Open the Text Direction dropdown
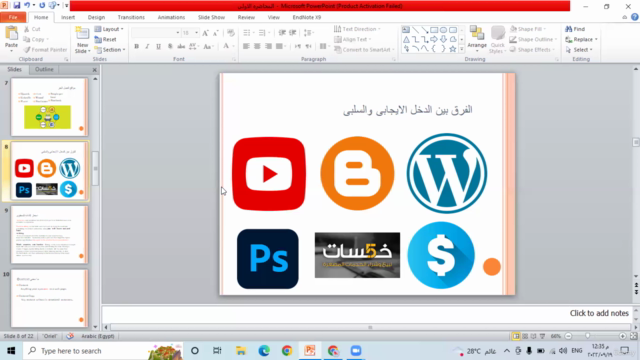Viewport: 640px width, 360px height. point(358,29)
